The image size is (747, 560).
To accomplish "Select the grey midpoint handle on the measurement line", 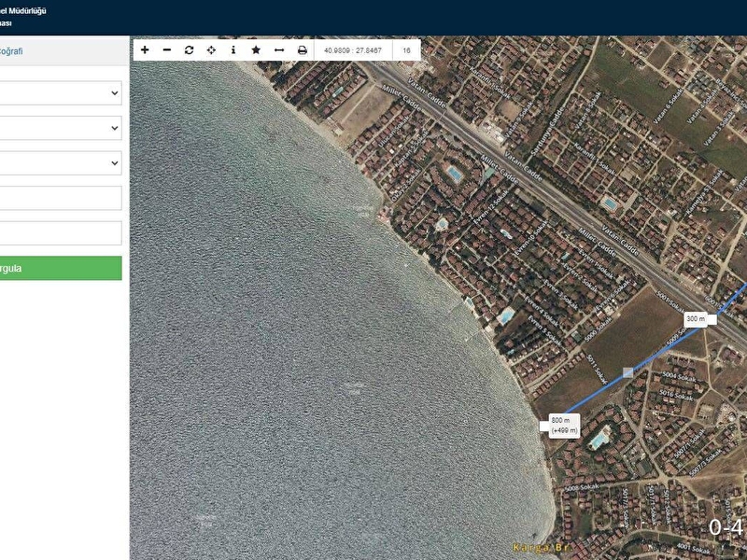I will [628, 372].
